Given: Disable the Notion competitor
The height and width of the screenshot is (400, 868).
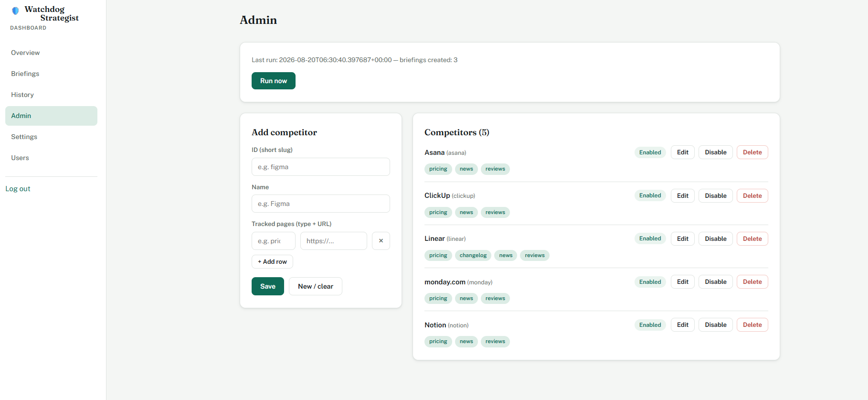Looking at the screenshot, I should tap(716, 325).
